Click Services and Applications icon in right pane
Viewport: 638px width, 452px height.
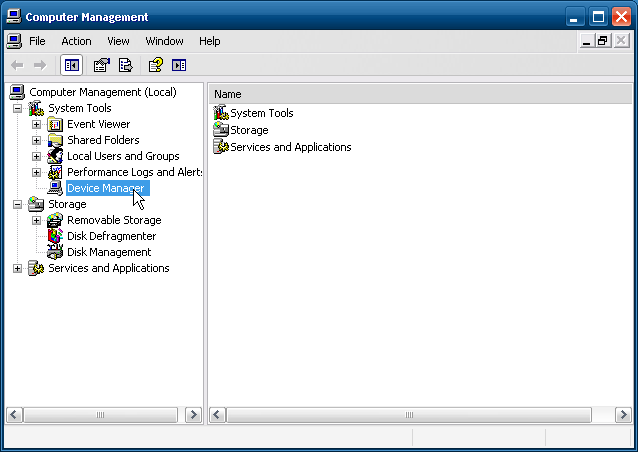tap(221, 147)
